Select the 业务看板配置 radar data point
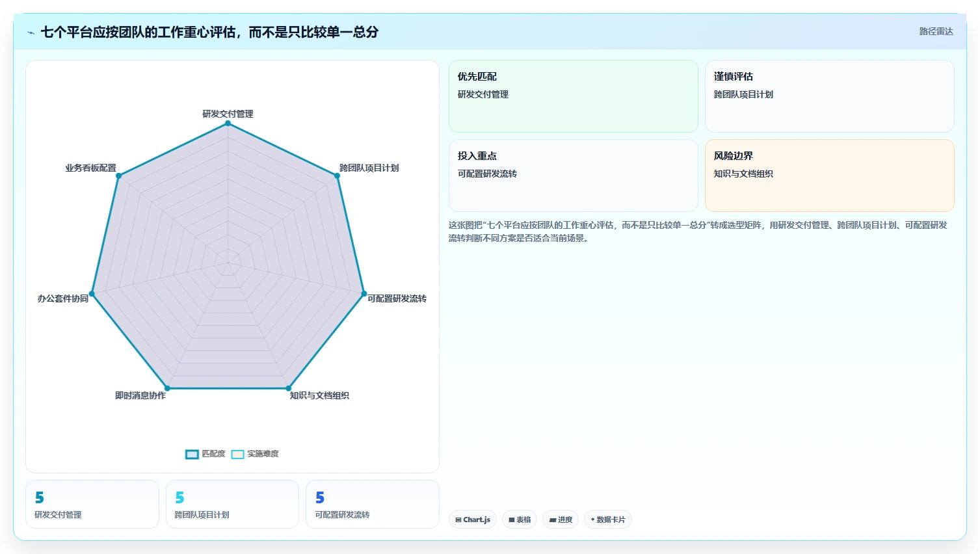The width and height of the screenshot is (980, 554). click(118, 176)
